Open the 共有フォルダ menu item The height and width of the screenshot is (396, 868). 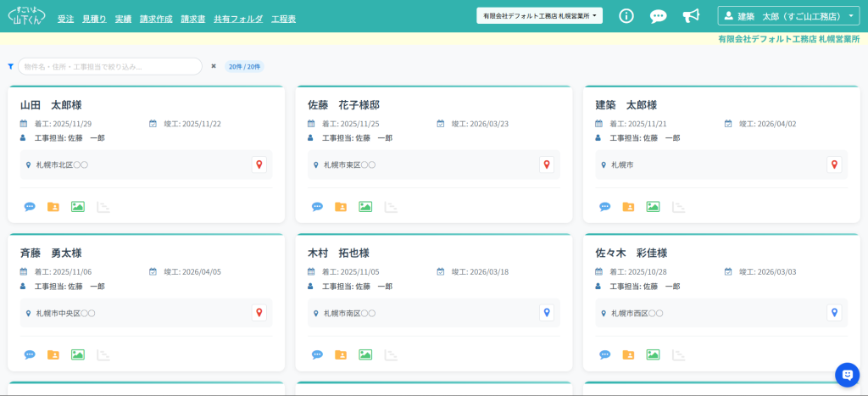[237, 18]
